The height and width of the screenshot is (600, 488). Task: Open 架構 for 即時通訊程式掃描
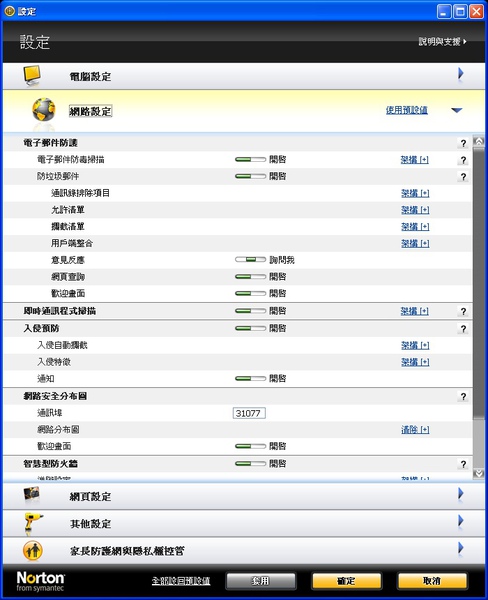[415, 311]
